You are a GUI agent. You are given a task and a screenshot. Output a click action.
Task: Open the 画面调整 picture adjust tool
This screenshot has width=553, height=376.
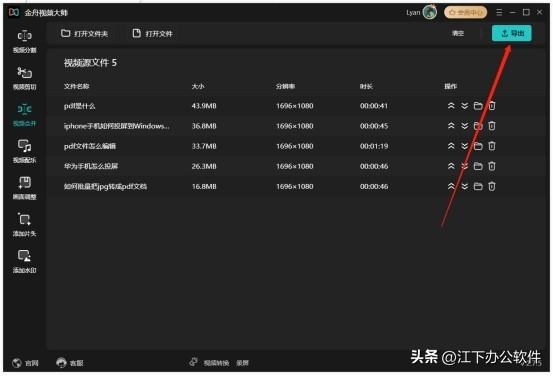[x=24, y=188]
